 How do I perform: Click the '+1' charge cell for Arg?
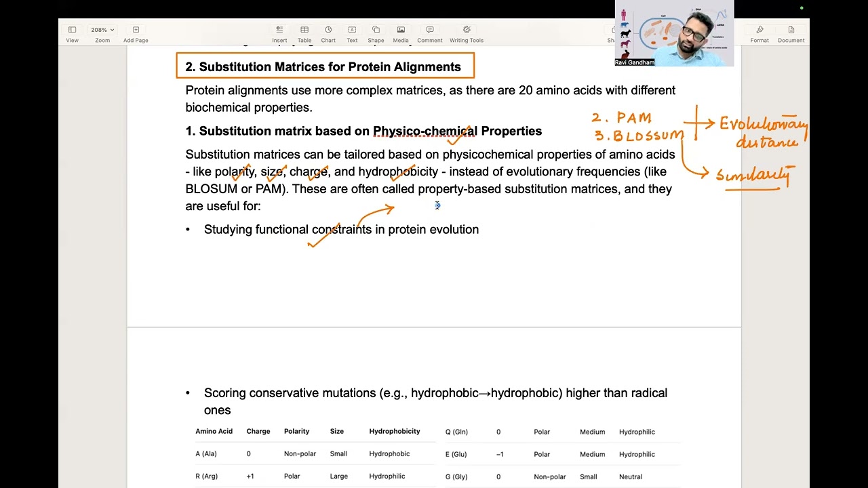click(x=250, y=476)
